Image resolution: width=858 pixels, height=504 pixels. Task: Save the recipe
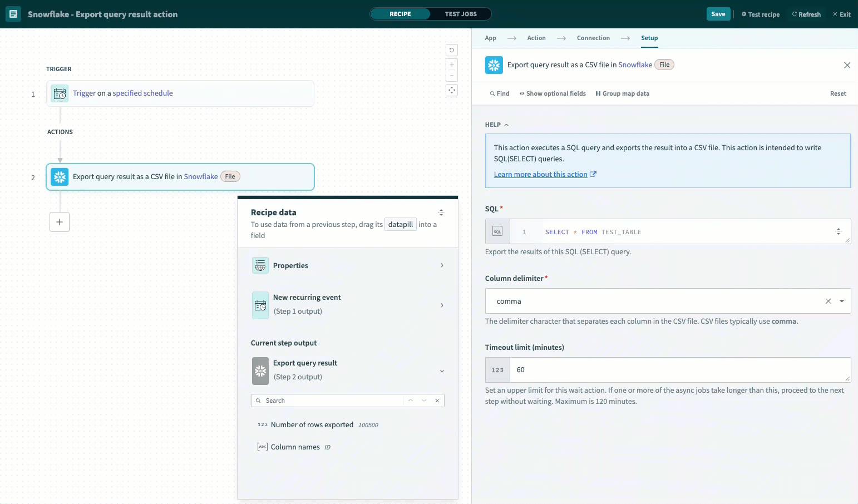pos(718,14)
